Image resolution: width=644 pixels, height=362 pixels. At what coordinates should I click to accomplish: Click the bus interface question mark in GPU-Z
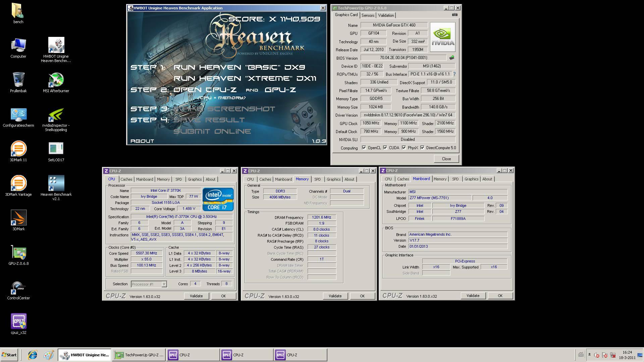point(454,74)
